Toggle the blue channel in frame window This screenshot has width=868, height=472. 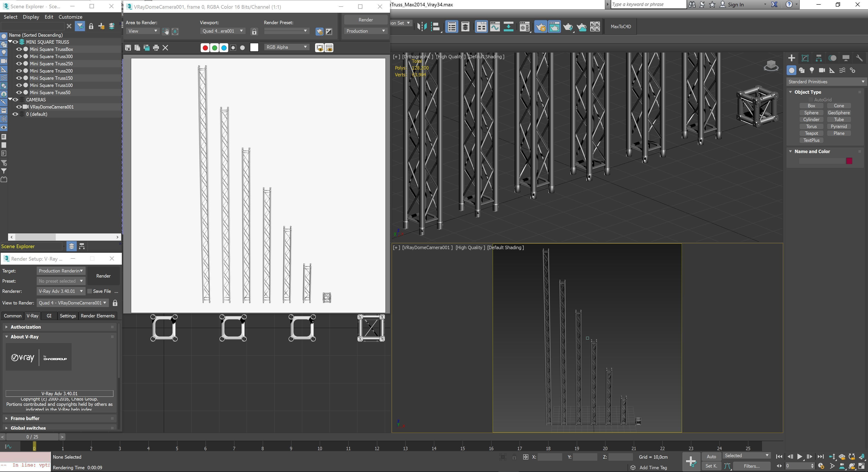(224, 47)
